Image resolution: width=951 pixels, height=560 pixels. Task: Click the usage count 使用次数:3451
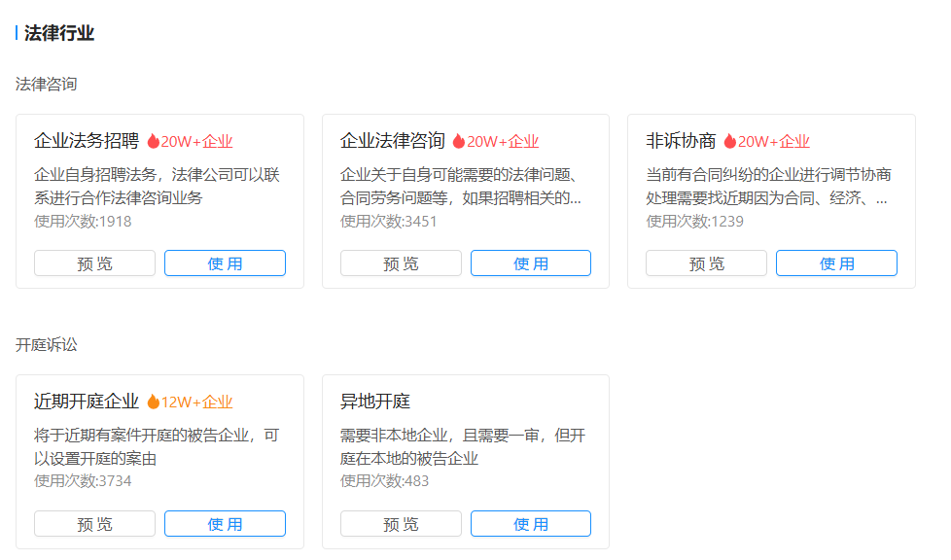[x=389, y=221]
